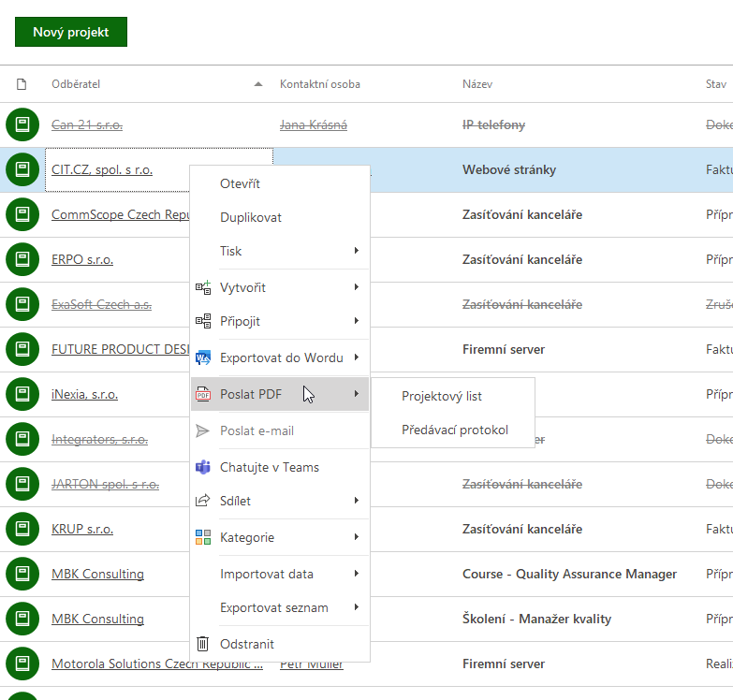This screenshot has height=700, width=733.
Task: Click the Kontaktní osoba column header
Action: (320, 84)
